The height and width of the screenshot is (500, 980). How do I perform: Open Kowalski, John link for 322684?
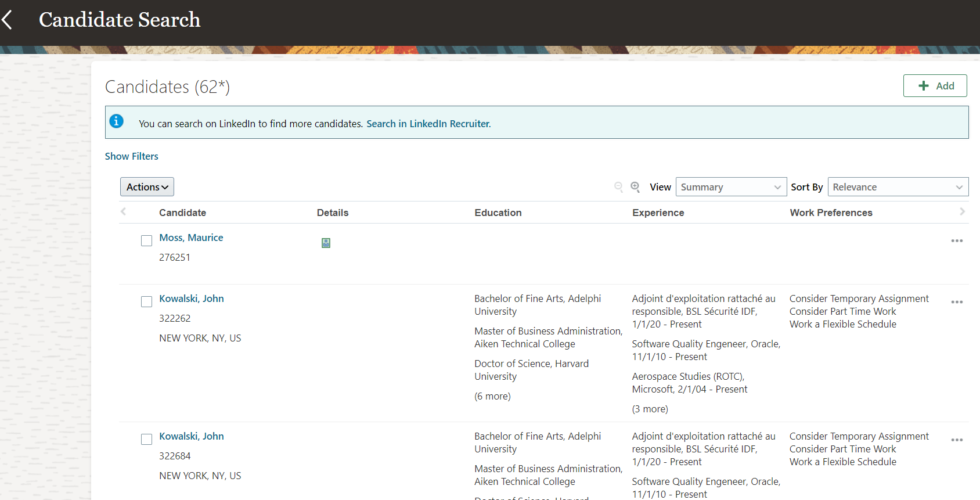[192, 436]
